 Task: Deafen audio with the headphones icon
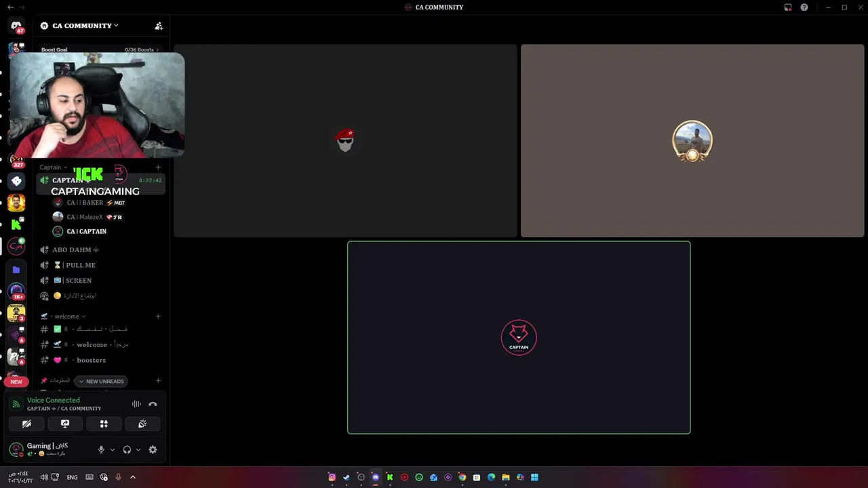(127, 449)
